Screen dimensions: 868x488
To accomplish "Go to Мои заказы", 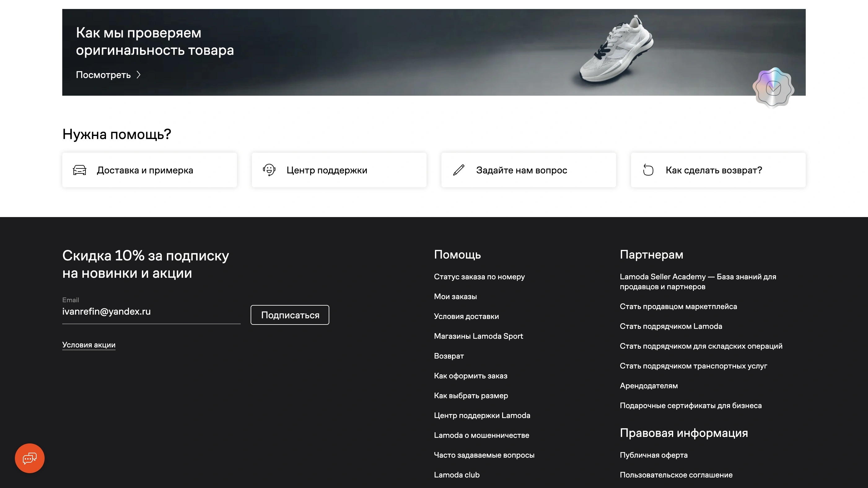I will [x=455, y=296].
